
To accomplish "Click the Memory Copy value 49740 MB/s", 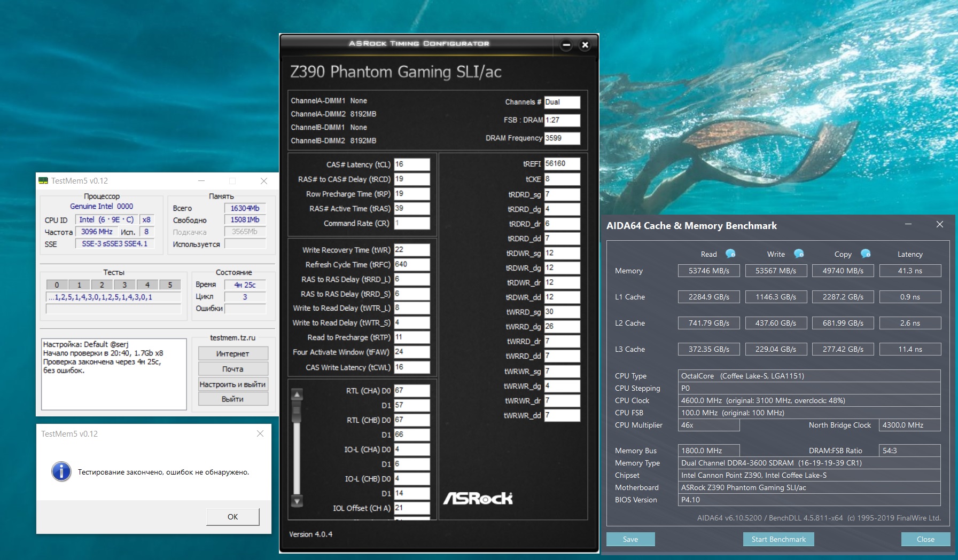I will 843,271.
